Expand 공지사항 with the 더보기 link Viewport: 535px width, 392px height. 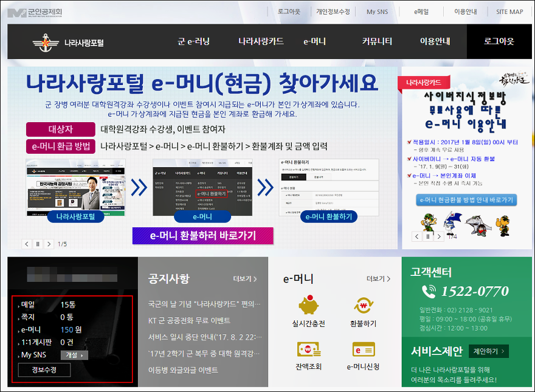(x=244, y=279)
